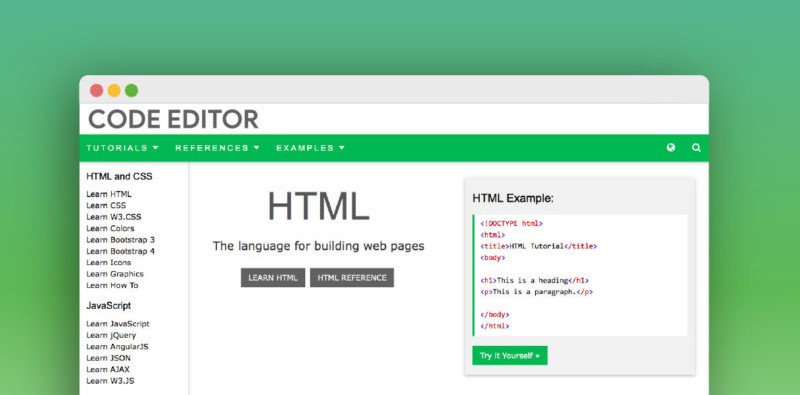Go to Learn AngularJS link
This screenshot has height=395, width=800.
[117, 347]
